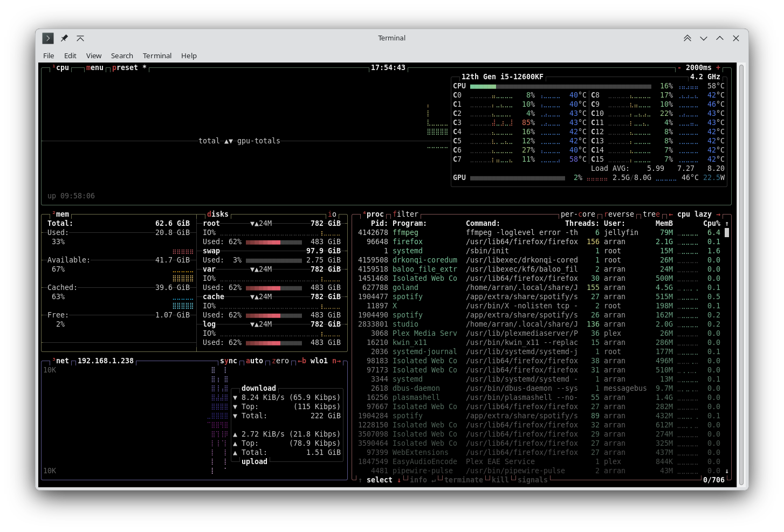784x532 pixels.
Task: Toggle process tree view
Action: tap(651, 215)
